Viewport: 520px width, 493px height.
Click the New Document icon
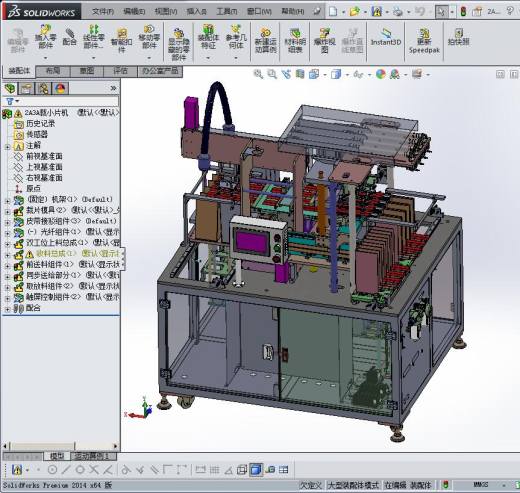click(x=333, y=12)
